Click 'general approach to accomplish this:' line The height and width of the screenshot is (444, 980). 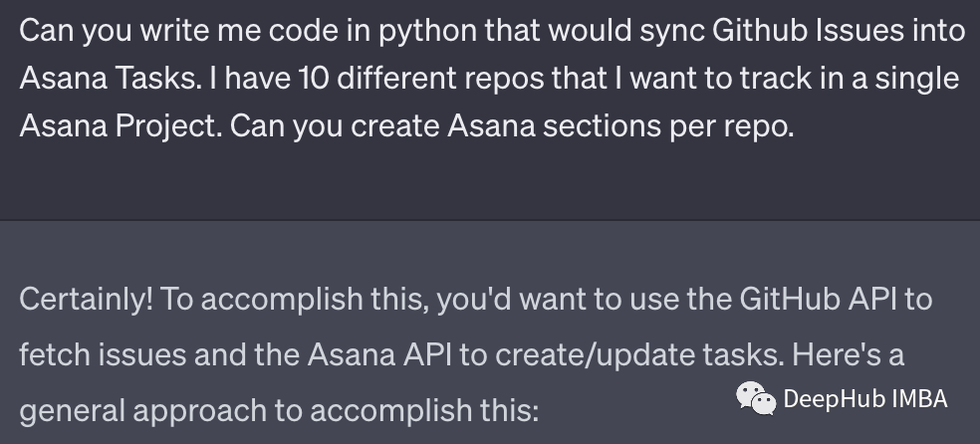click(279, 411)
